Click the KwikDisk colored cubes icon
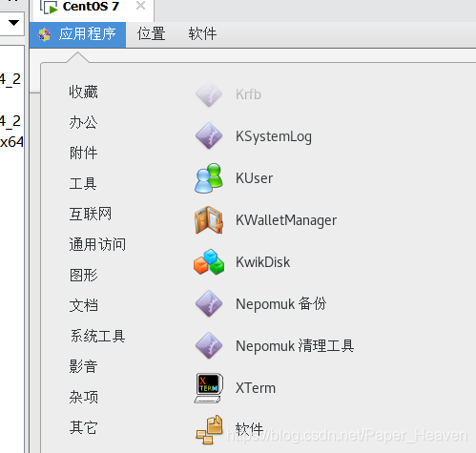The height and width of the screenshot is (453, 476). pyautogui.click(x=209, y=262)
